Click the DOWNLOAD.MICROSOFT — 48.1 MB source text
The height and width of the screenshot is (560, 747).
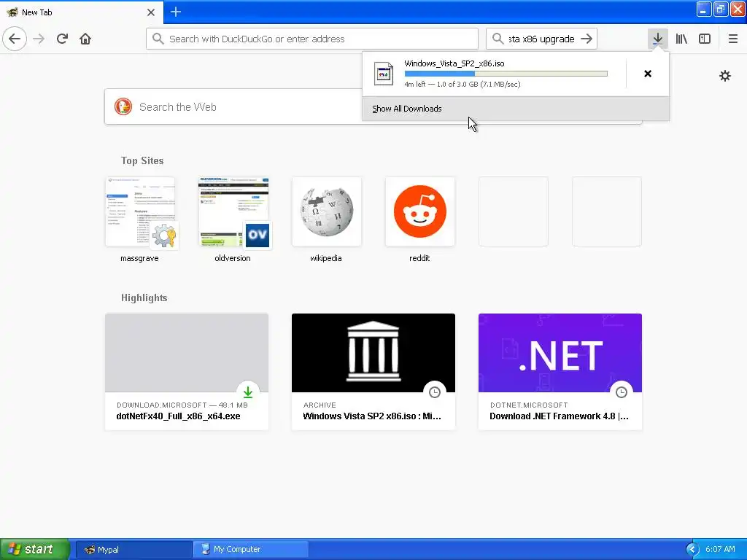click(182, 405)
